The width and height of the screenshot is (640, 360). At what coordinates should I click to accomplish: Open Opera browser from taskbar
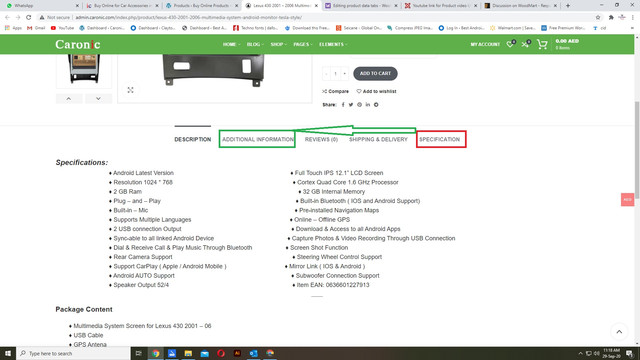click(x=221, y=353)
